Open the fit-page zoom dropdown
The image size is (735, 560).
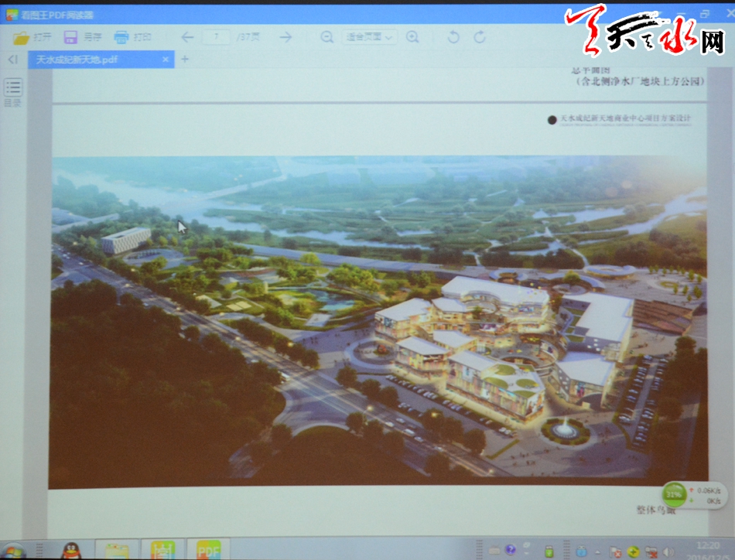pos(369,37)
